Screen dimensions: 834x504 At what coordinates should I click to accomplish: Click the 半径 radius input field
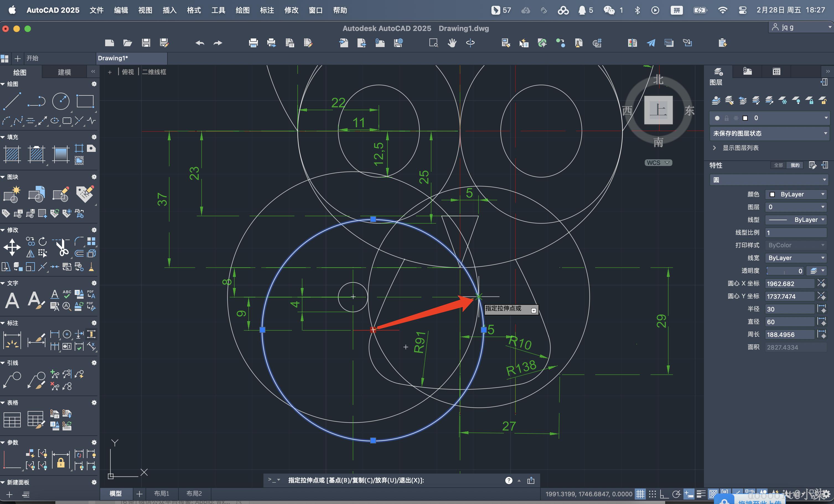click(790, 309)
